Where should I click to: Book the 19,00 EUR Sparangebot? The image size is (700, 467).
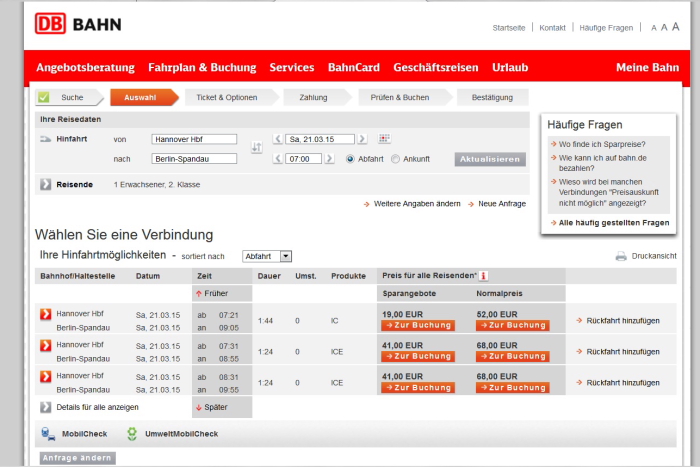pyautogui.click(x=417, y=326)
